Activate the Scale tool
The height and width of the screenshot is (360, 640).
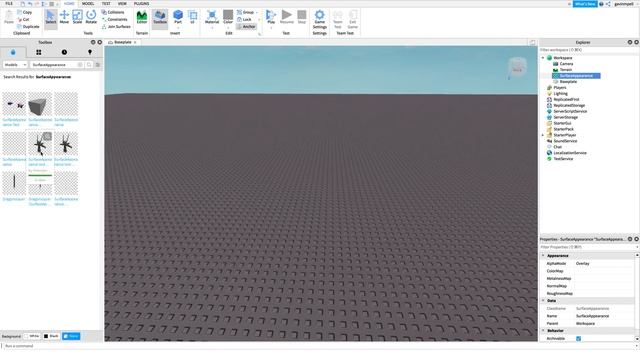[77, 18]
